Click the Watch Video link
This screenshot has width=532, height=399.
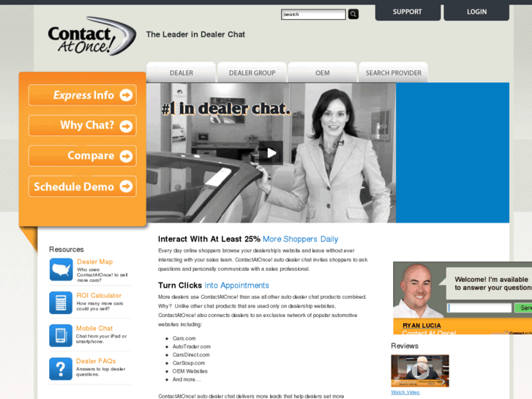coord(405,392)
